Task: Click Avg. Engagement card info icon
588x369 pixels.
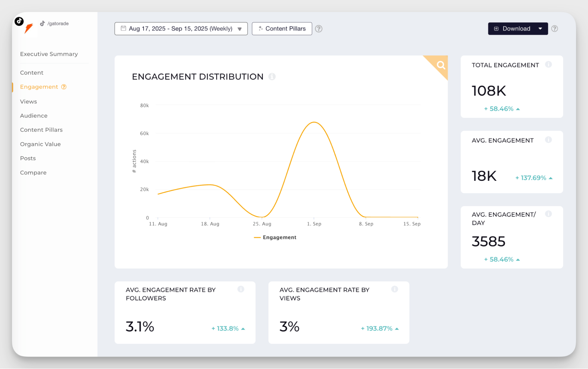Action: click(548, 140)
